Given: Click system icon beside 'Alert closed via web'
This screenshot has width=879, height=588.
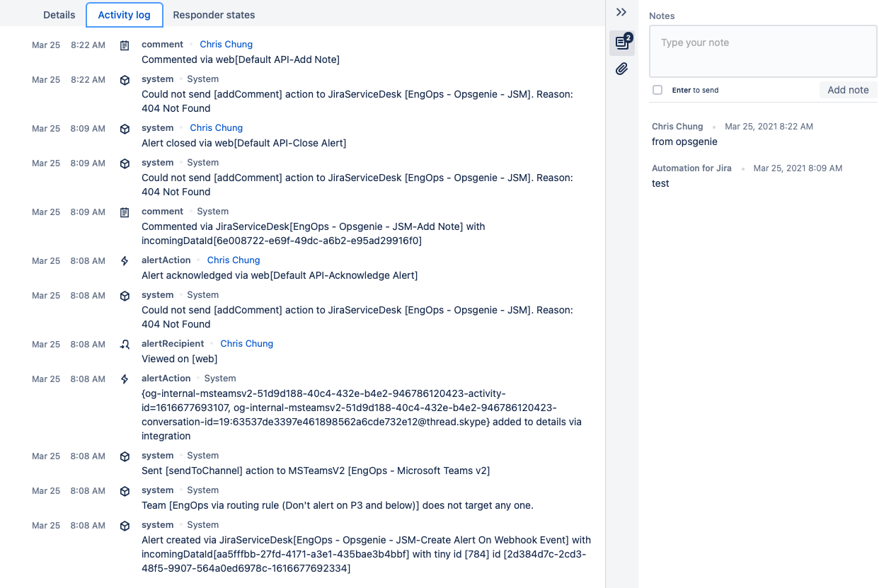Looking at the screenshot, I should point(125,129).
